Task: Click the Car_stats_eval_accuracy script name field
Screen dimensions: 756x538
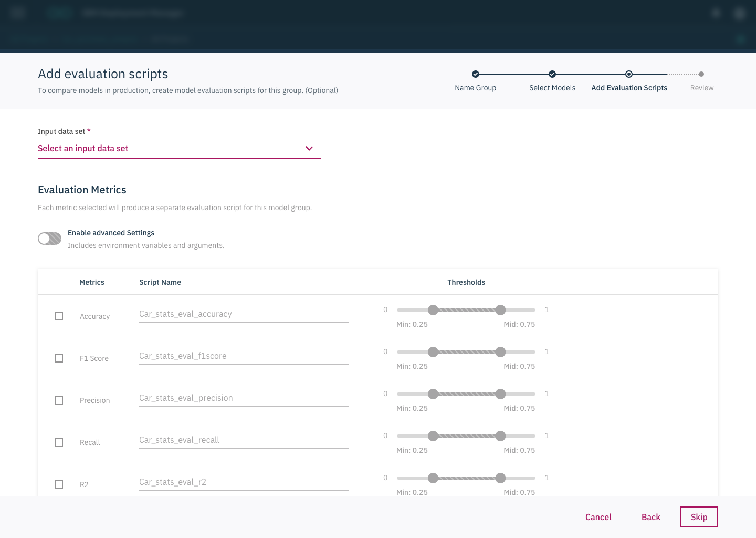Action: (x=244, y=314)
